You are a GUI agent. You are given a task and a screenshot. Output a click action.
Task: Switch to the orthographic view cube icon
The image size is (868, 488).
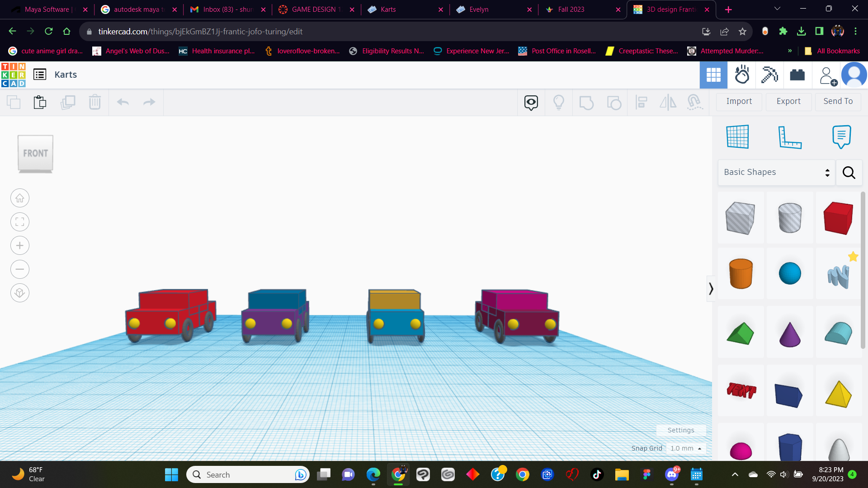point(20,293)
